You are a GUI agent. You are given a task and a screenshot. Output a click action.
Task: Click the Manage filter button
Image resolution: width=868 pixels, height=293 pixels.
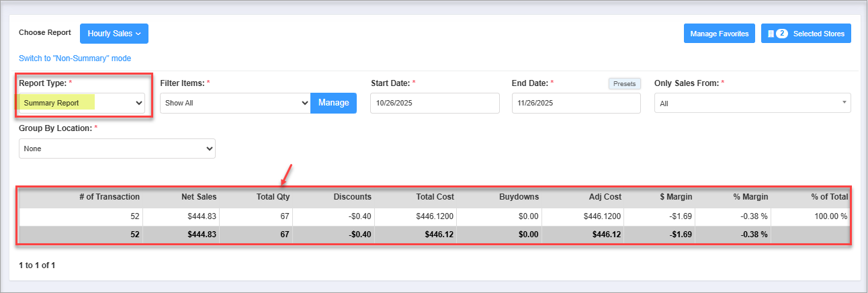(x=333, y=103)
